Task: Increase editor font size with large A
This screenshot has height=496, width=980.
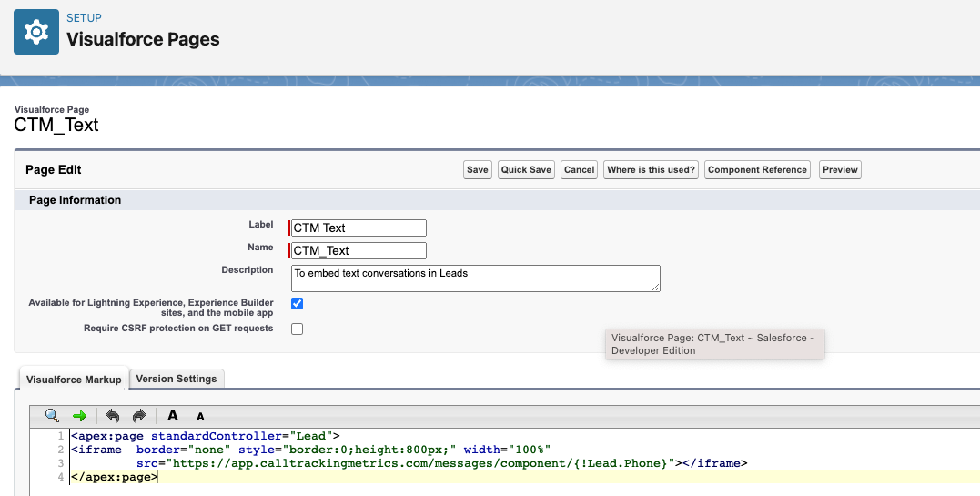Action: 173,415
